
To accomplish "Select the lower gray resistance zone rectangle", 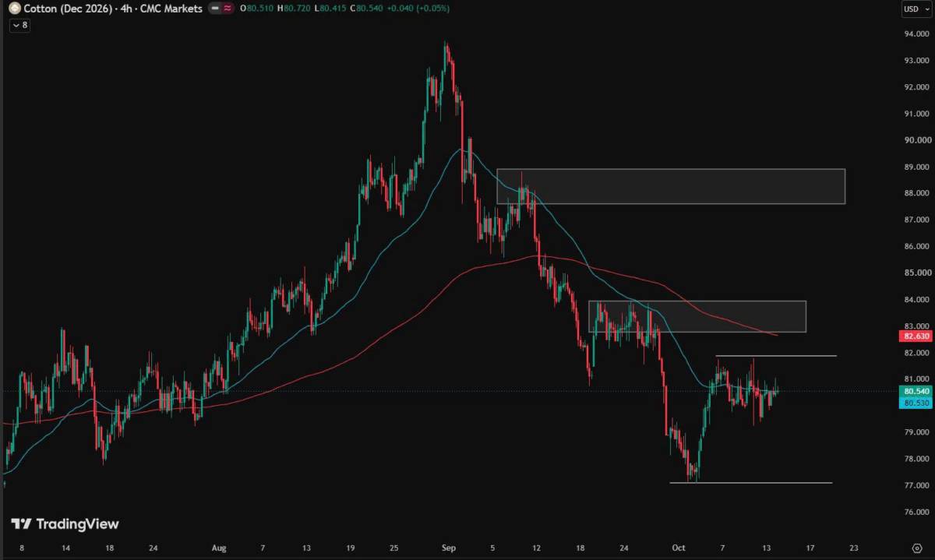I will [697, 316].
